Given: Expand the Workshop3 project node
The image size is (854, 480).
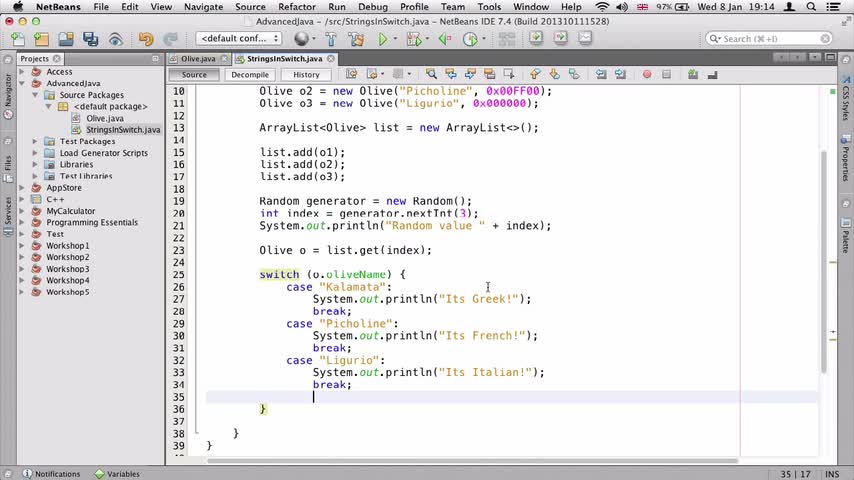Looking at the screenshot, I should pyautogui.click(x=22, y=269).
